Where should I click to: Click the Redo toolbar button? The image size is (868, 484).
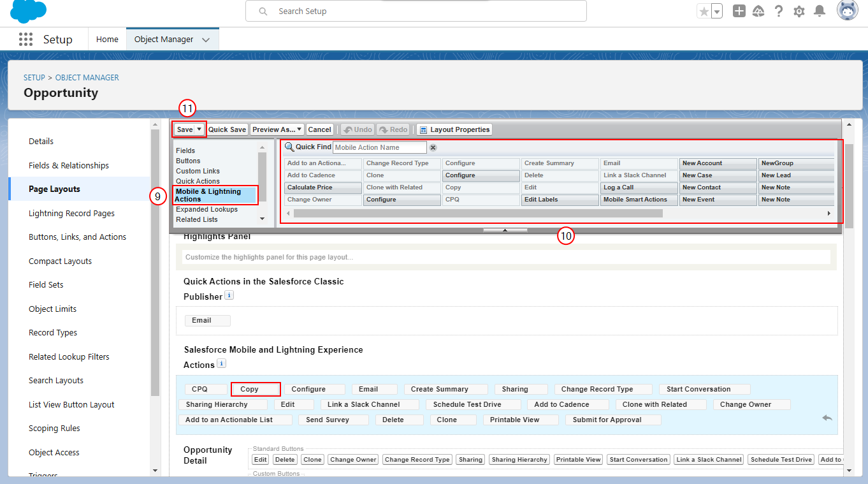pyautogui.click(x=393, y=129)
